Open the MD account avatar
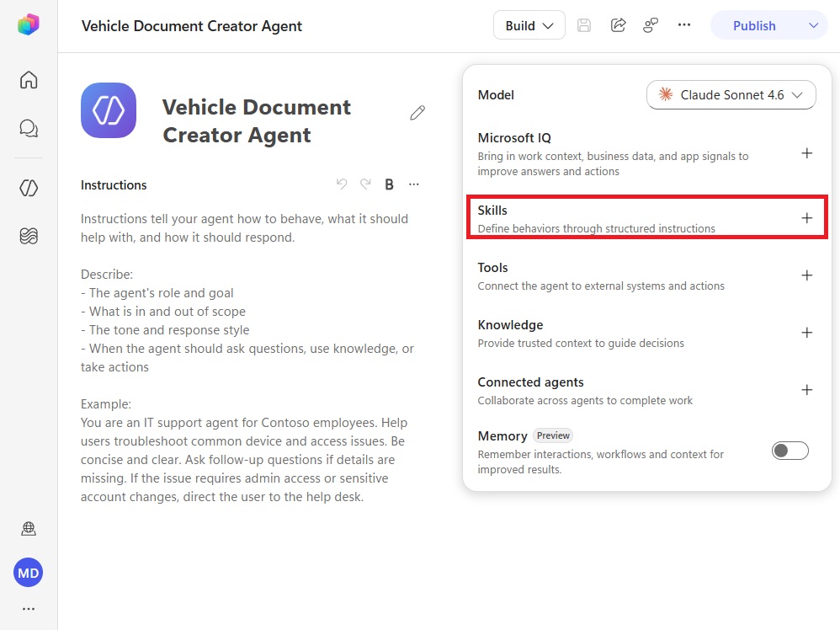840x630 pixels. click(x=29, y=573)
